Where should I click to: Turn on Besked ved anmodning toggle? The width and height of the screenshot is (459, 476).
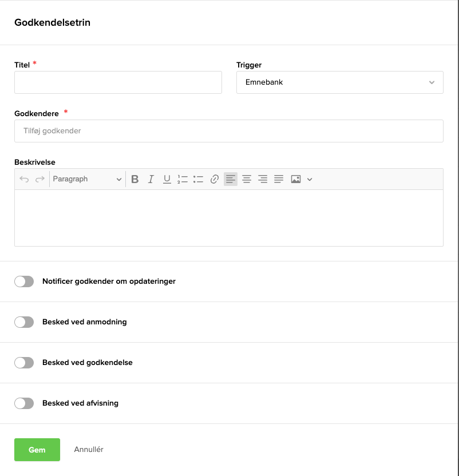(x=24, y=322)
